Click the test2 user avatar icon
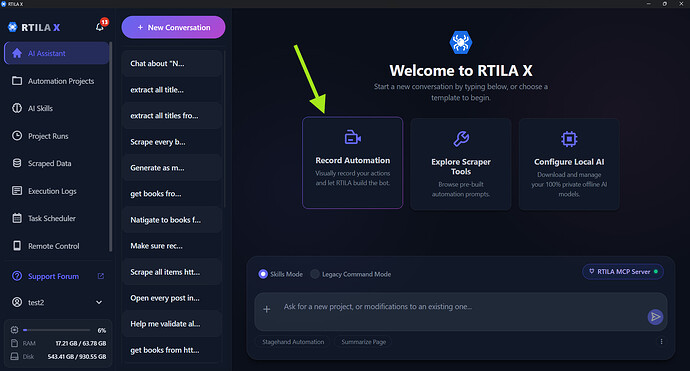690x371 pixels. click(x=17, y=302)
